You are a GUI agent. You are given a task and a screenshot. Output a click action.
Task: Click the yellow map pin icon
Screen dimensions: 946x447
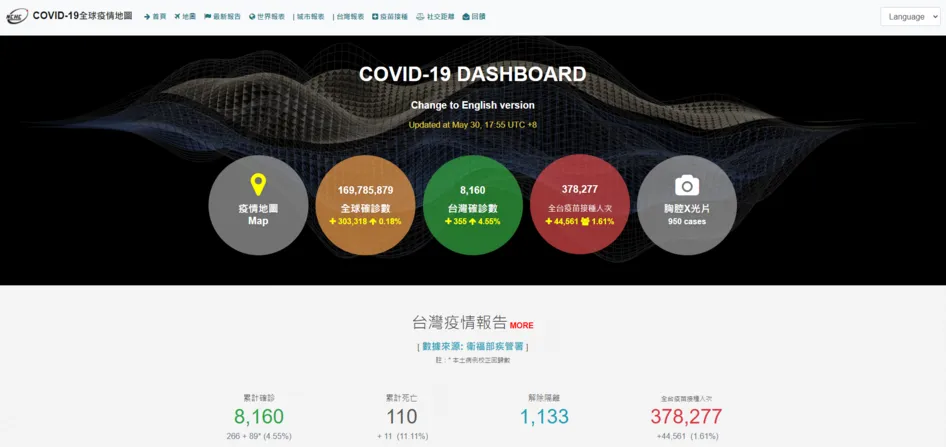pos(258,185)
